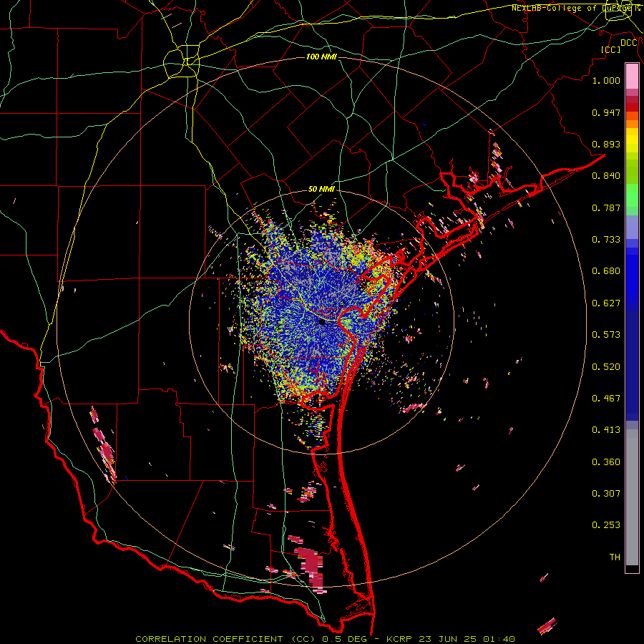Pick the orange swatch on the color bar
Viewport: 644px width, 644px height.
tap(632, 123)
